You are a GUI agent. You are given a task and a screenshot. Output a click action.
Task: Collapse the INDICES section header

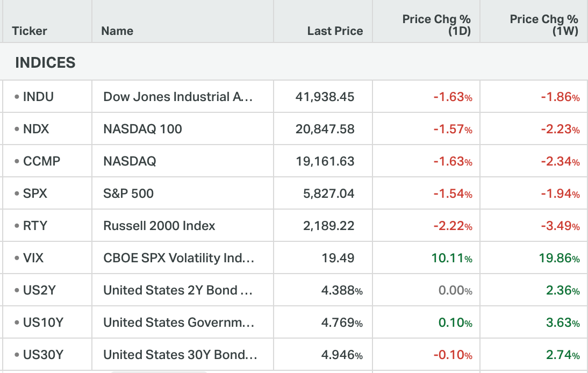(x=45, y=63)
